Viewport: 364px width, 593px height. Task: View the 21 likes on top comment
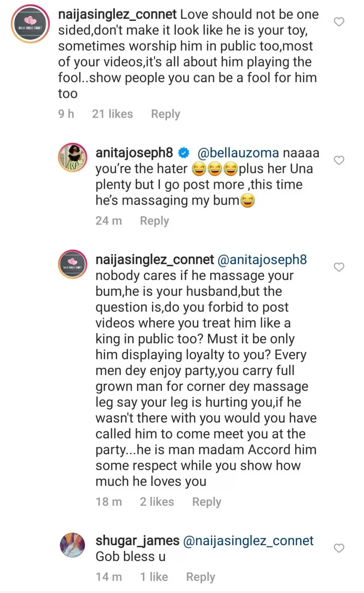pos(112,114)
